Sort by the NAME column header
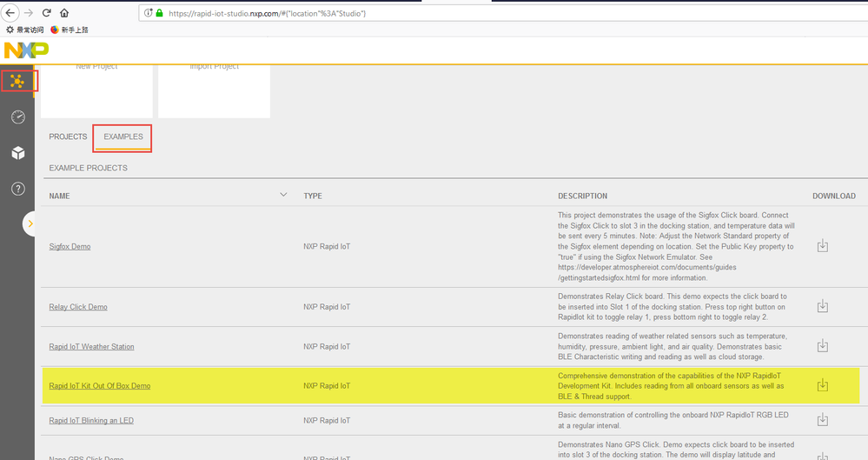The image size is (868, 460). pyautogui.click(x=59, y=197)
